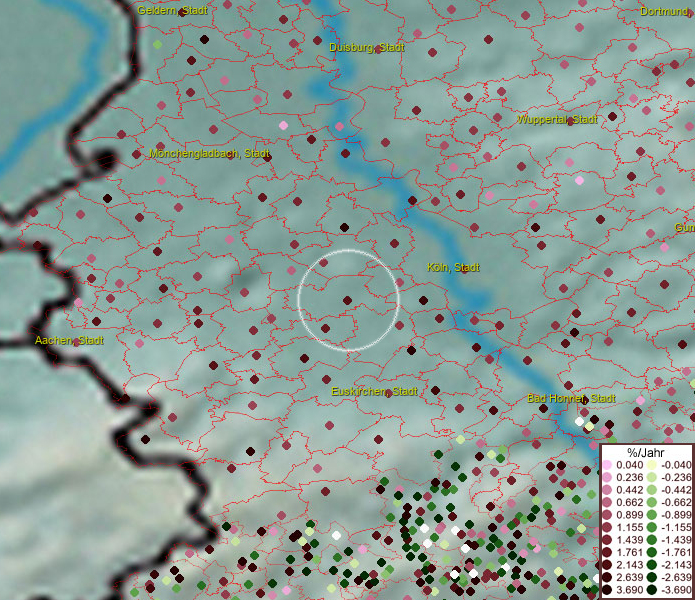
Task: Click the -2.143 legend color swatch
Action: [x=652, y=565]
